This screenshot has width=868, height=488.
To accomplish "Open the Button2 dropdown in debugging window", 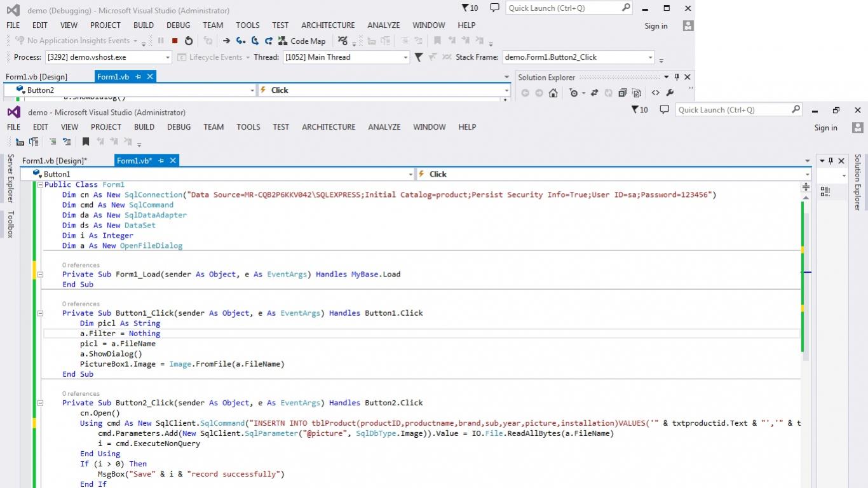I will (252, 90).
